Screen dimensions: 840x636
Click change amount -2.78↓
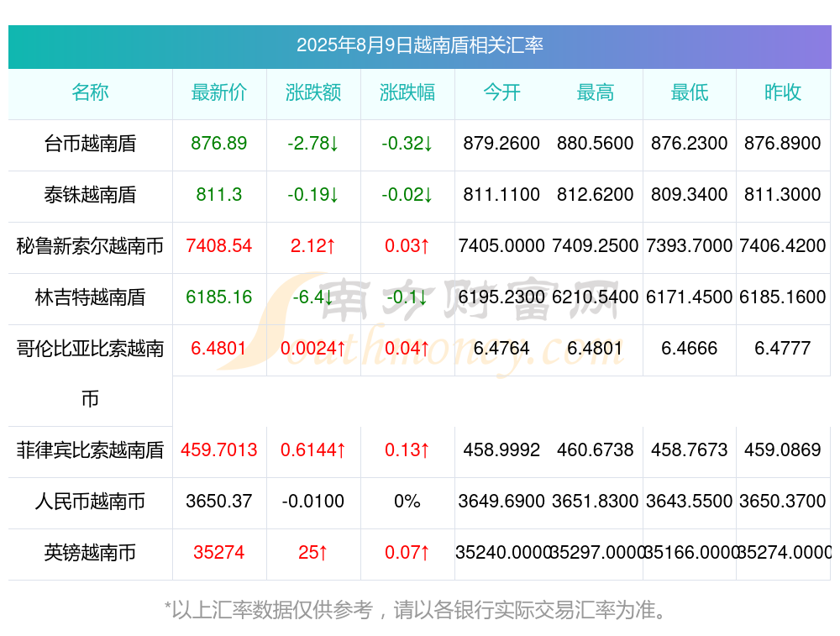tap(313, 143)
